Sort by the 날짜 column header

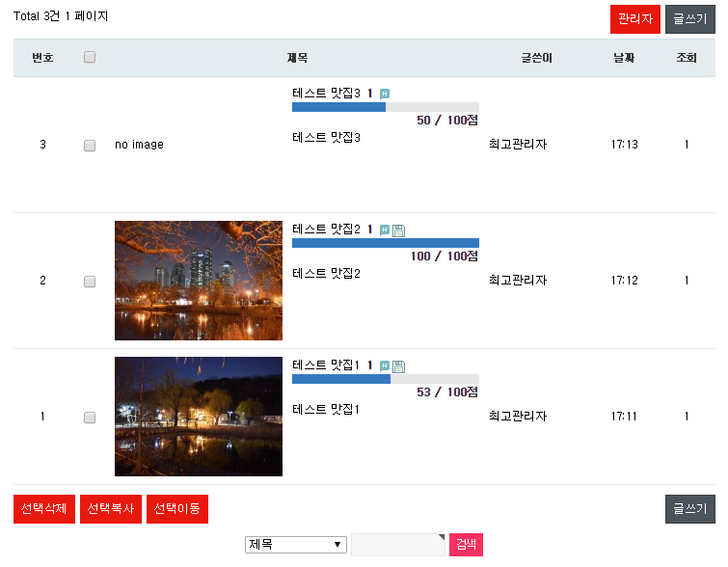coord(624,58)
